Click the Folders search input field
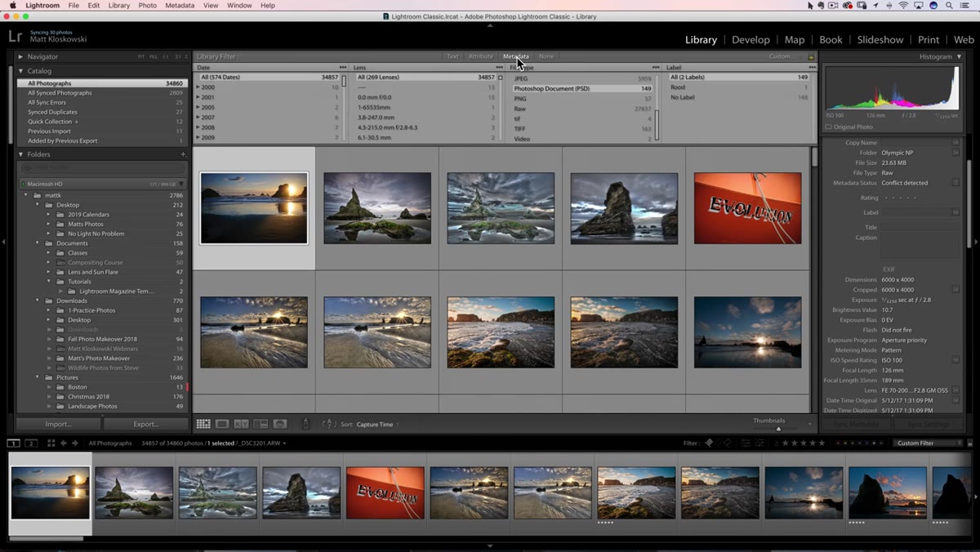The image size is (980, 552). point(103,168)
